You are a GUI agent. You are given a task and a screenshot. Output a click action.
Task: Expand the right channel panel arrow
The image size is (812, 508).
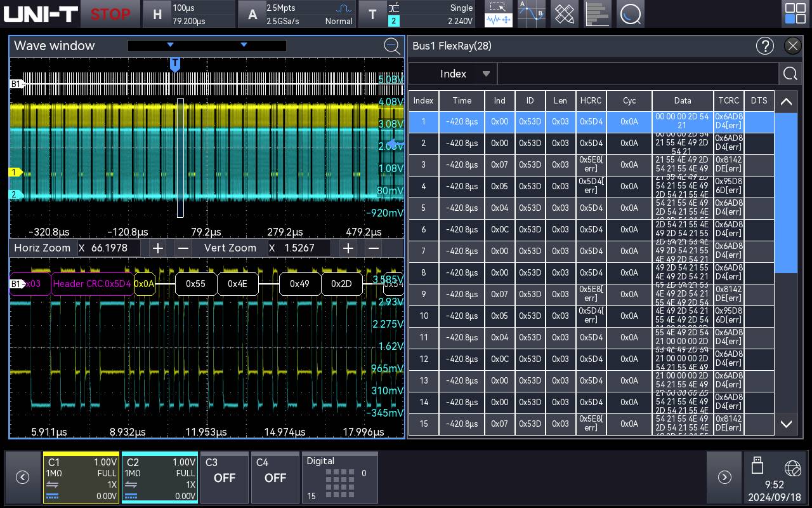724,477
